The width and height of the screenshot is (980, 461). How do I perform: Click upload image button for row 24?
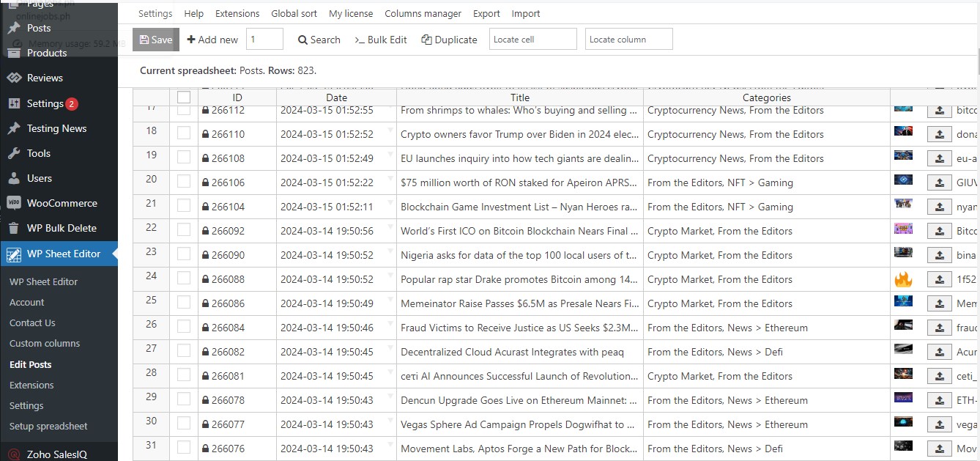click(939, 279)
